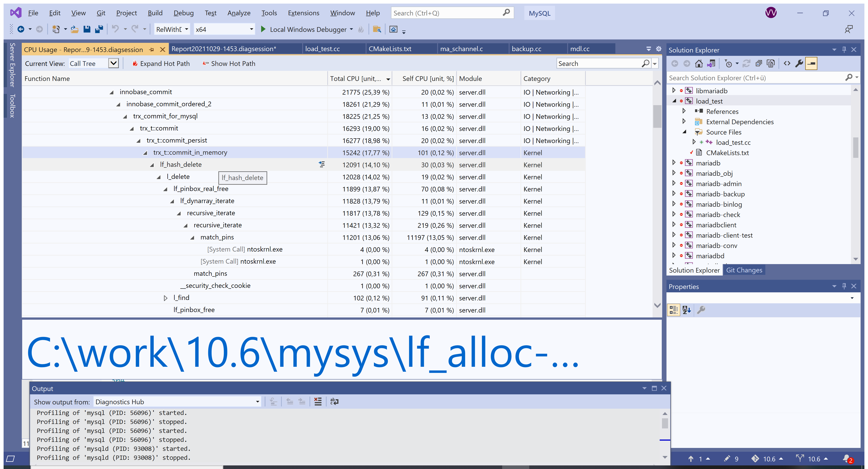This screenshot has height=469, width=868.
Task: Click the Find in Files toolbar icon
Action: pyautogui.click(x=377, y=29)
